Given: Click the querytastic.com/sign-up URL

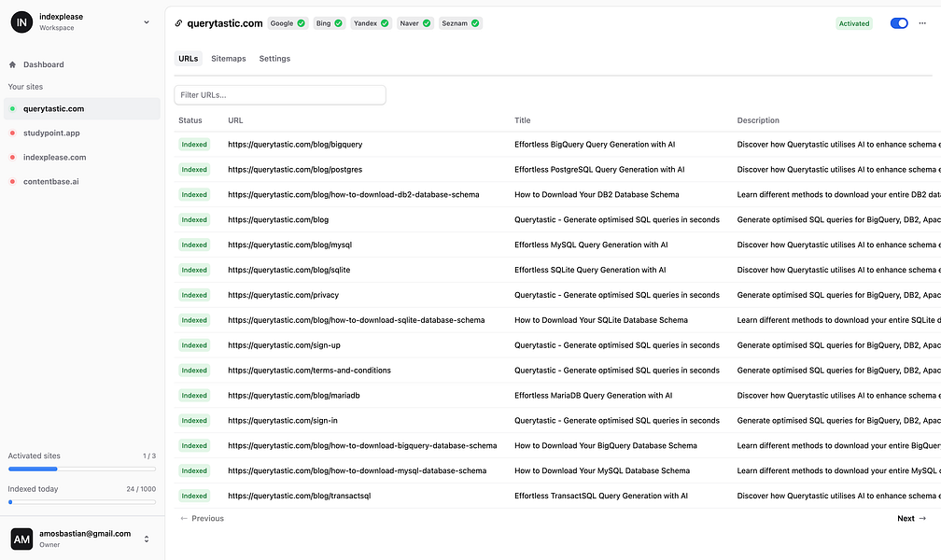Looking at the screenshot, I should [284, 345].
